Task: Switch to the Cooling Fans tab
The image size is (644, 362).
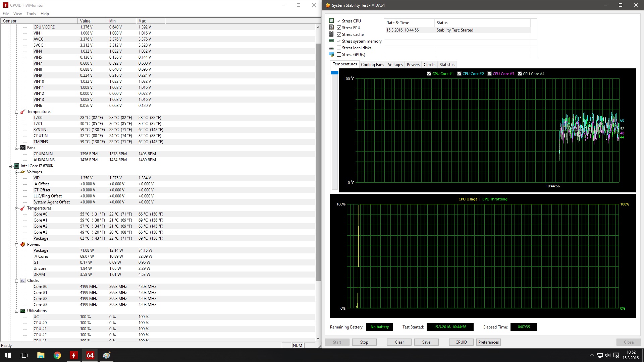Action: 372,65
